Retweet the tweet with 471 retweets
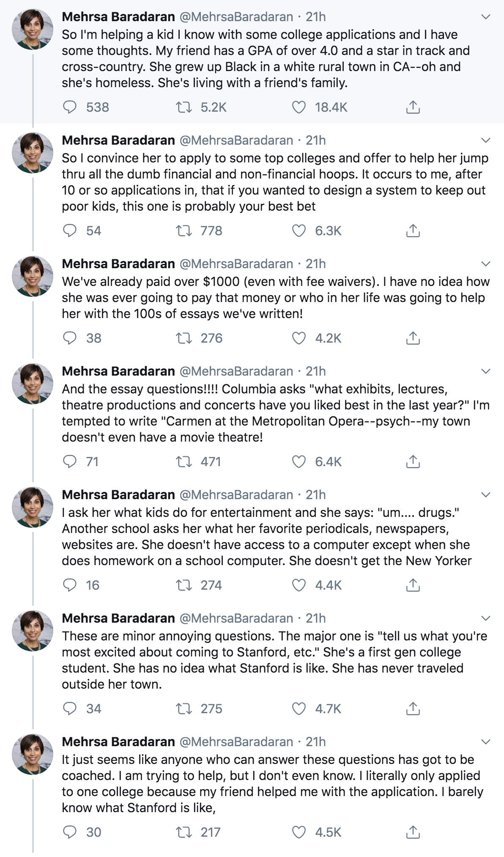This screenshot has height=857, width=504. coord(184,461)
